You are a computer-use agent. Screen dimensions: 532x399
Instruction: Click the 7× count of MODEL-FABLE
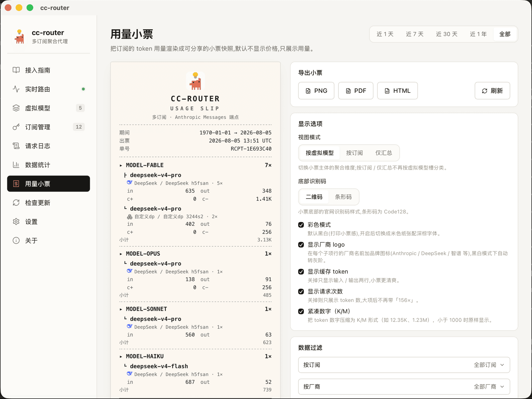tap(268, 165)
